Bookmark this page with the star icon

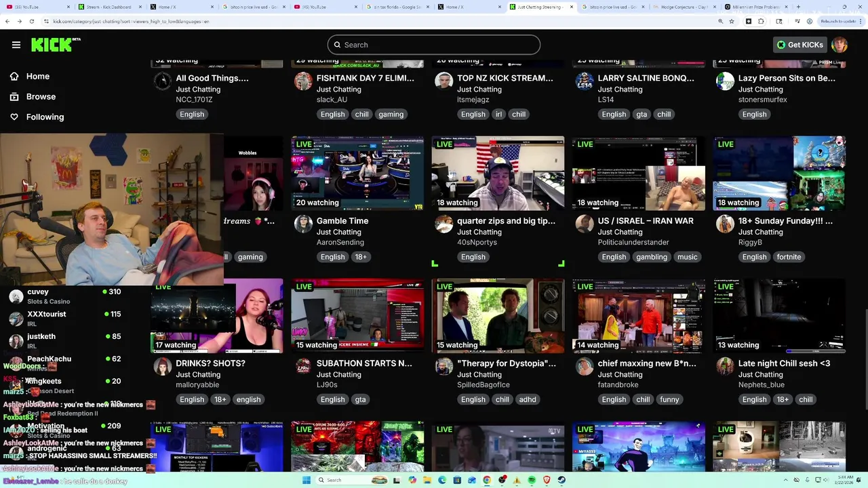tap(732, 21)
